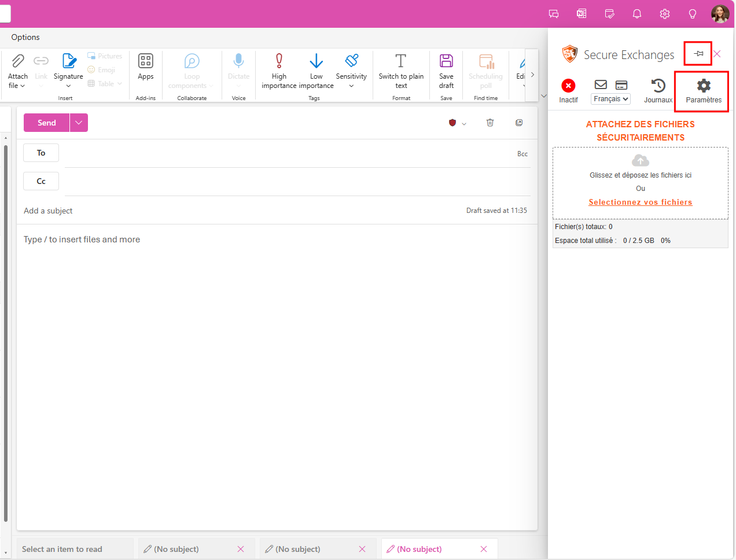Open the Signature tool
736x560 pixels.
pos(68,65)
